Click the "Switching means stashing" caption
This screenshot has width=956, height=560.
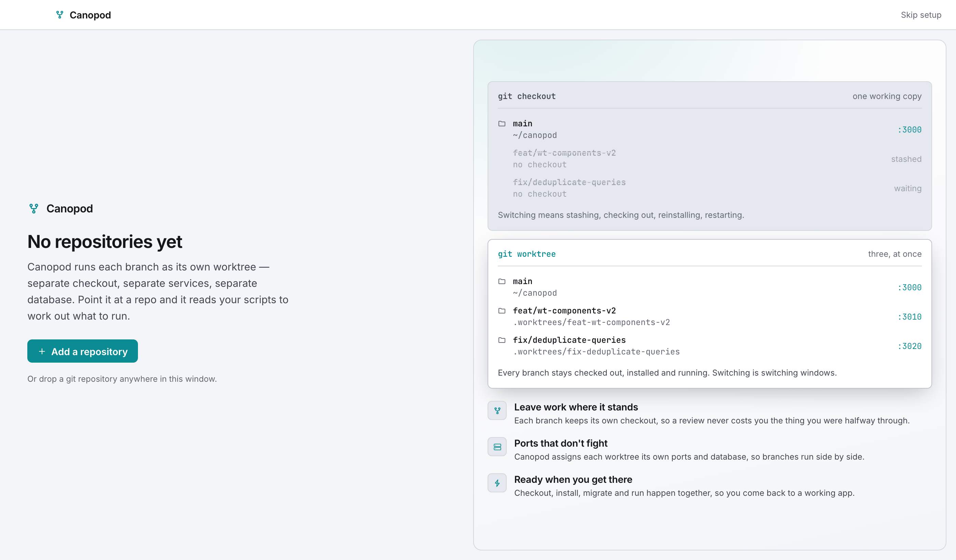coord(621,215)
